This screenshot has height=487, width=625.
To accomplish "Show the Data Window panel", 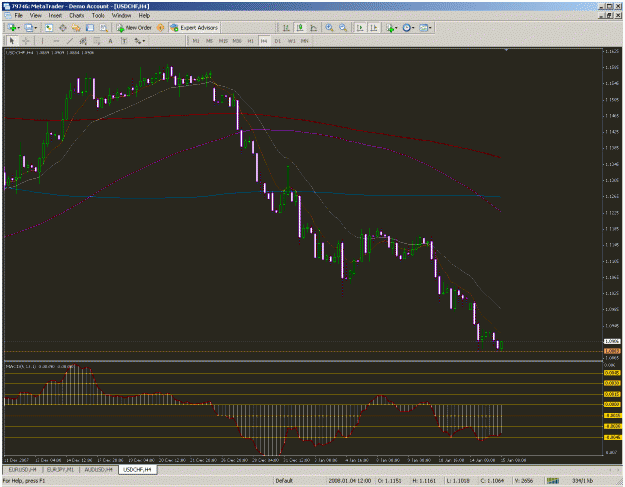I will pyautogui.click(x=63, y=27).
